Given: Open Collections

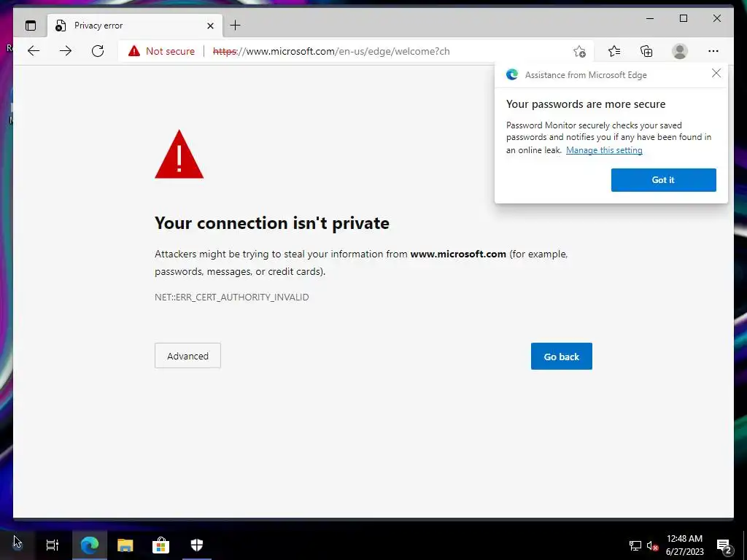Looking at the screenshot, I should click(646, 51).
